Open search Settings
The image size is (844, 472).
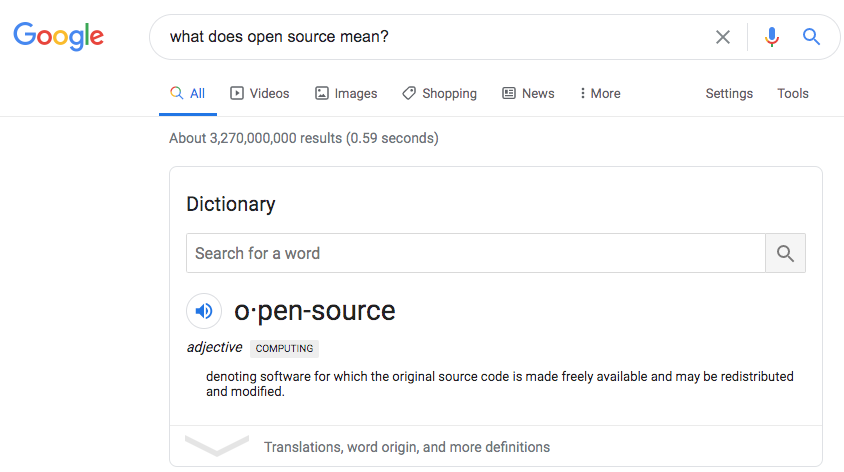tap(729, 93)
